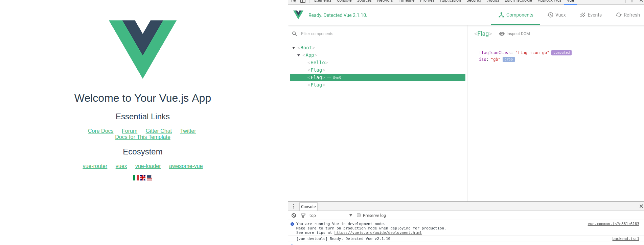Click the Events dots icon
The width and height of the screenshot is (644, 245).
coord(583,15)
